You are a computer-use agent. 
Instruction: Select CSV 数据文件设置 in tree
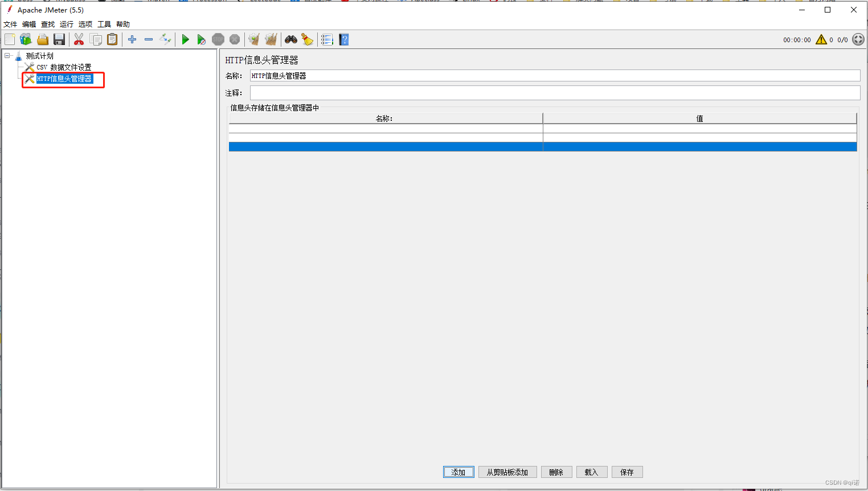64,67
